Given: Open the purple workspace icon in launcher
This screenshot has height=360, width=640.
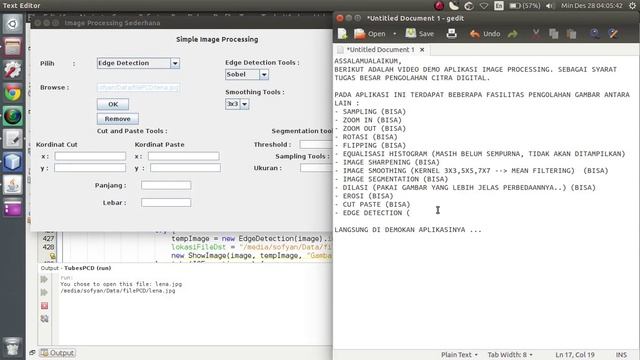Looking at the screenshot, I should point(13,208).
